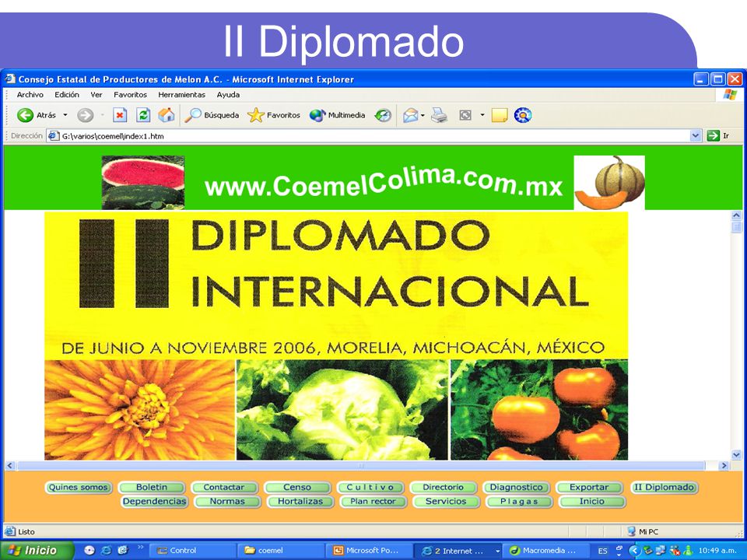747x560 pixels.
Task: Click the lettuce photo
Action: pos(342,410)
